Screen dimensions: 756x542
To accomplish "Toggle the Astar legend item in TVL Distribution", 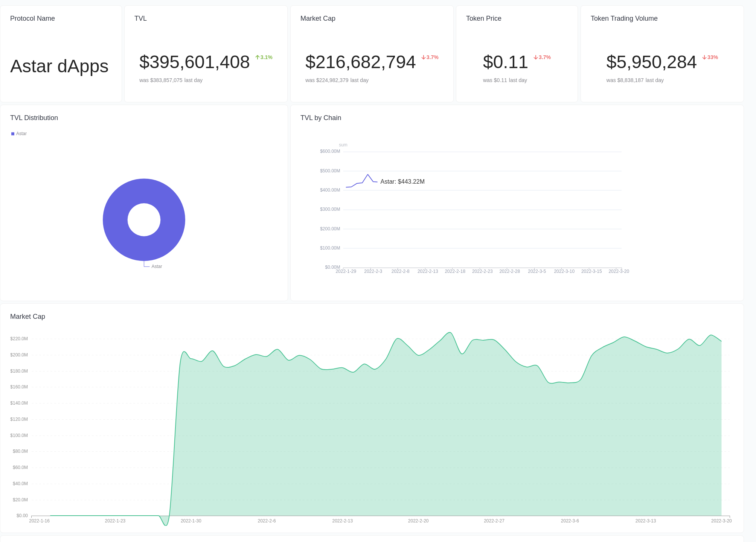I will 19,134.
